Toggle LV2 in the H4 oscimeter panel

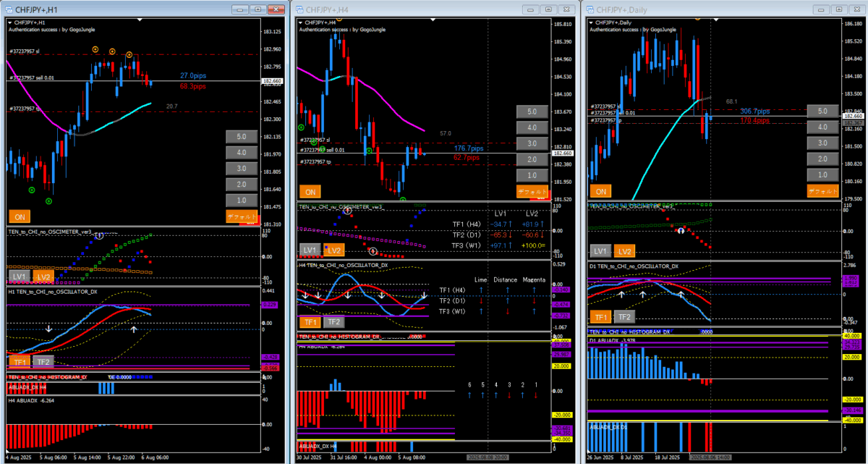tap(334, 250)
